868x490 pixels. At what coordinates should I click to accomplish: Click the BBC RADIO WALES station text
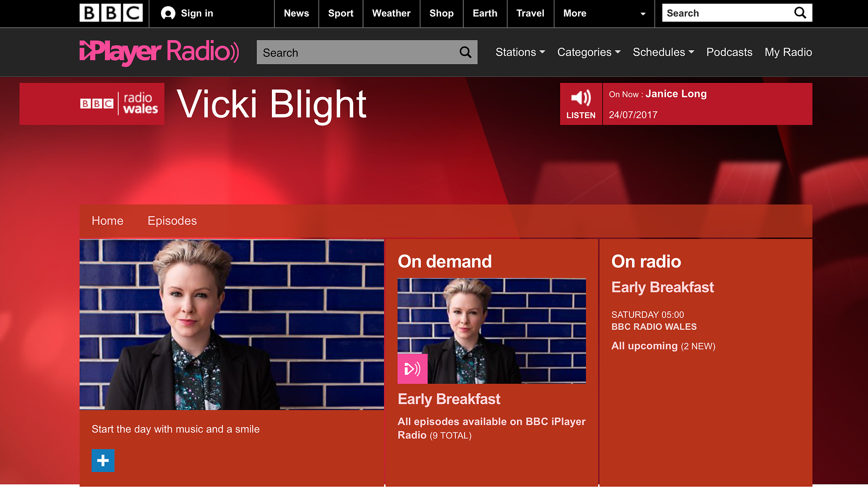click(654, 327)
